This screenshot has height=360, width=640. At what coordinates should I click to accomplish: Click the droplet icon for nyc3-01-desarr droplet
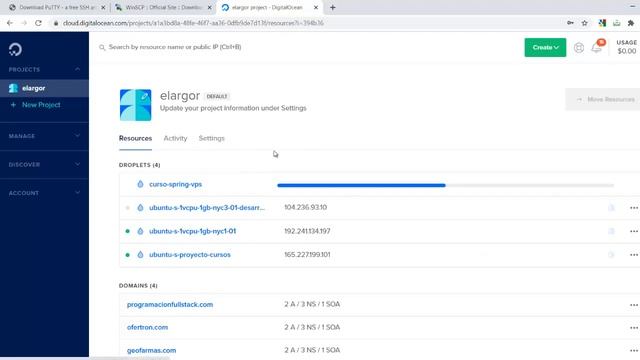pos(140,208)
